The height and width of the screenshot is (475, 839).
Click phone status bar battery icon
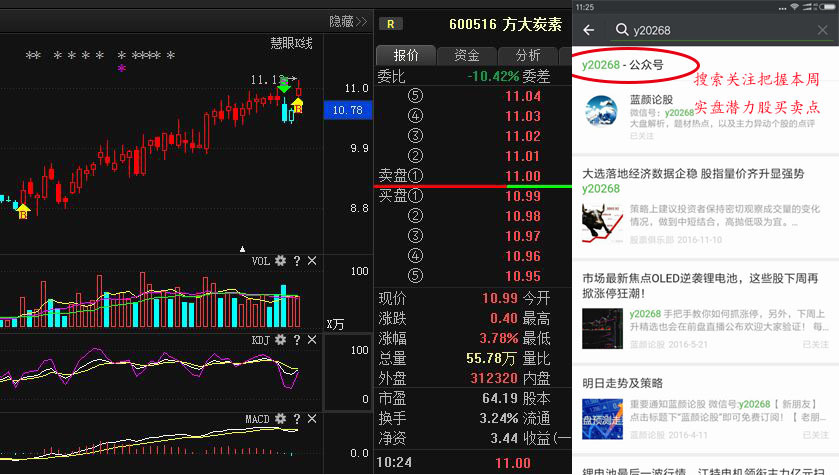(827, 7)
